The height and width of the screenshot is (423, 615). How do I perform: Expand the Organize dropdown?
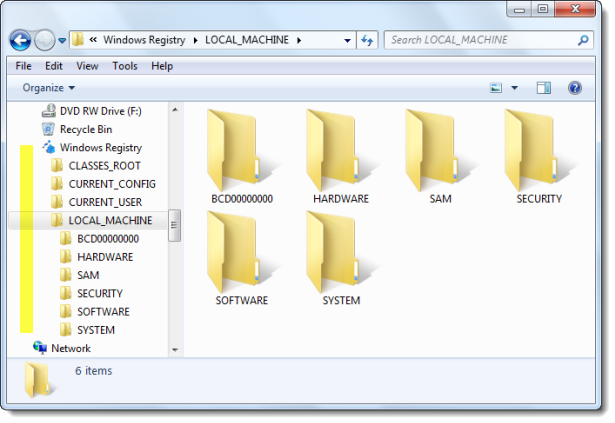pyautogui.click(x=49, y=88)
